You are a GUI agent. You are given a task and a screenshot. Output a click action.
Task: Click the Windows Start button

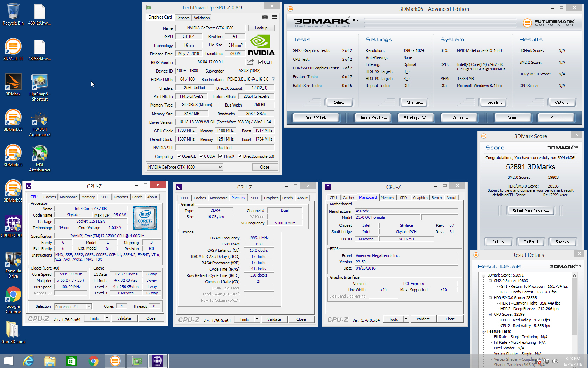8,361
